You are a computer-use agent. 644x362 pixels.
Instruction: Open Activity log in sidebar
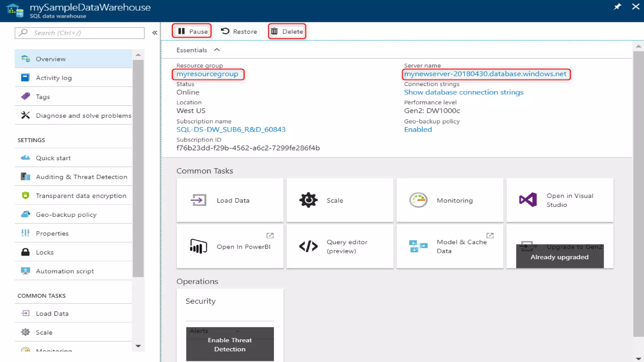tap(73, 78)
